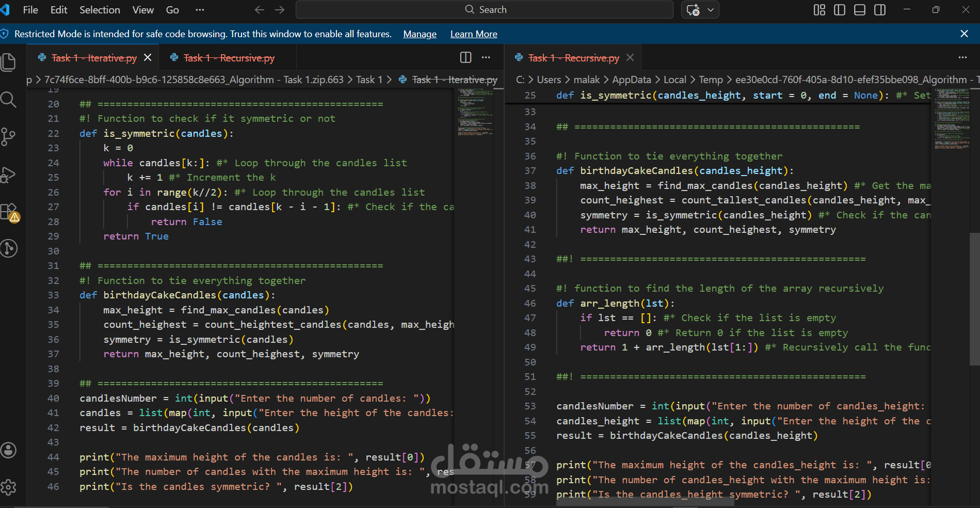Click the comment '#! Function to check if it symmetric or not'
Viewport: 980px width, 508px height.
(207, 119)
